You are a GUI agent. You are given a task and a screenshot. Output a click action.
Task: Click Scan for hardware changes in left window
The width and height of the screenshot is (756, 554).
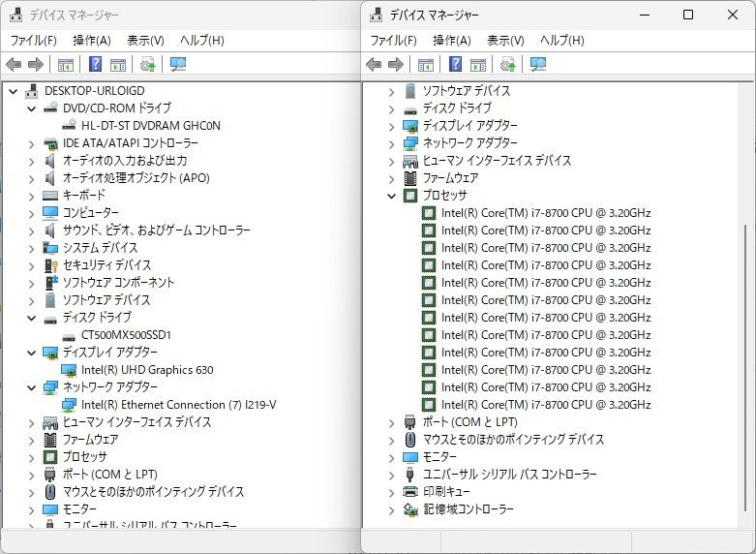[x=178, y=64]
